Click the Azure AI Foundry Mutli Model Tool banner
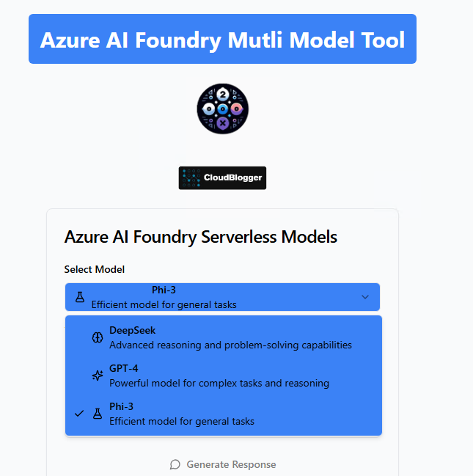This screenshot has width=473, height=476. click(x=222, y=39)
